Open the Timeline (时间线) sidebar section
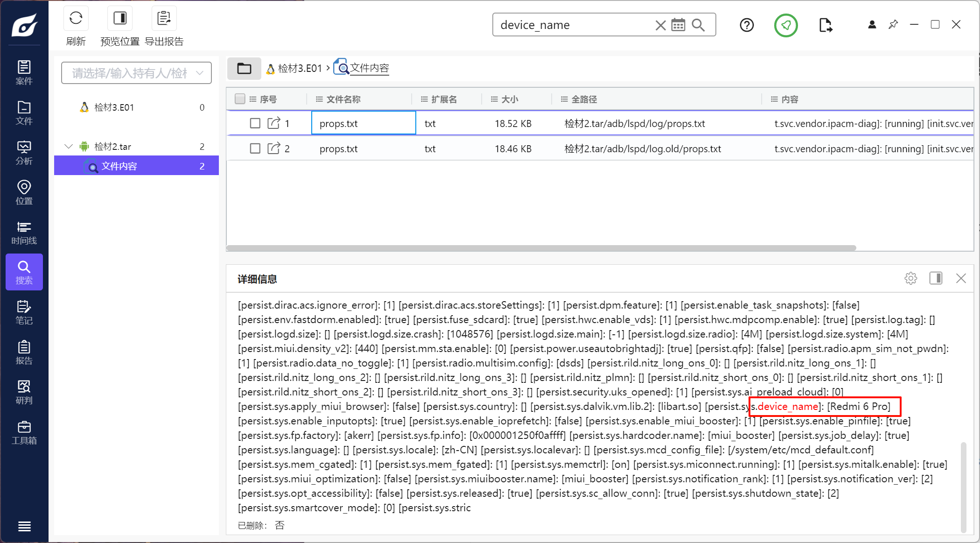The image size is (980, 543). [24, 233]
